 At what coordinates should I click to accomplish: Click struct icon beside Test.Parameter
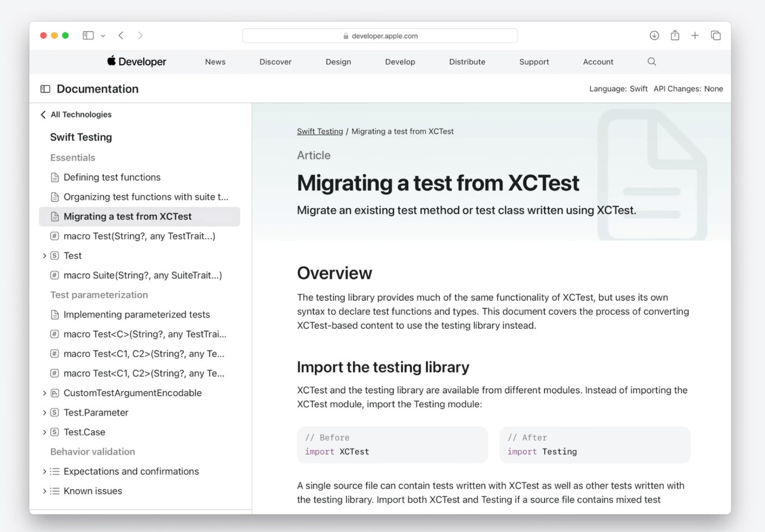(55, 413)
